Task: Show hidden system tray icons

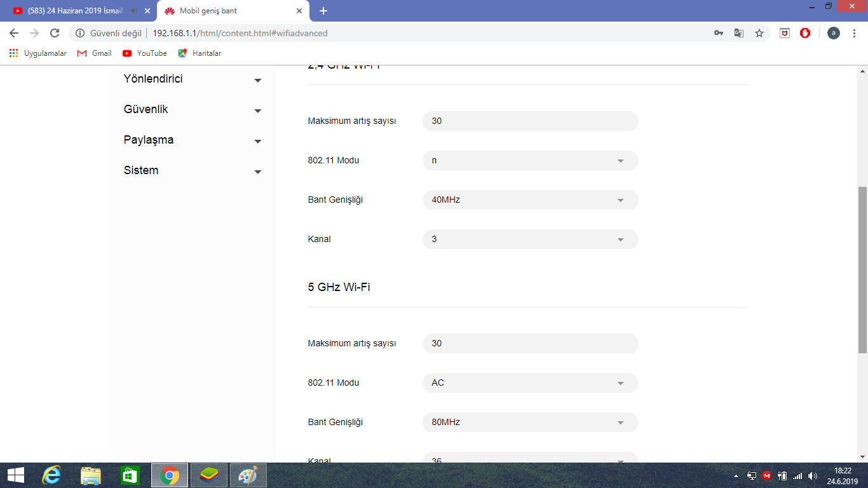Action: tap(736, 476)
